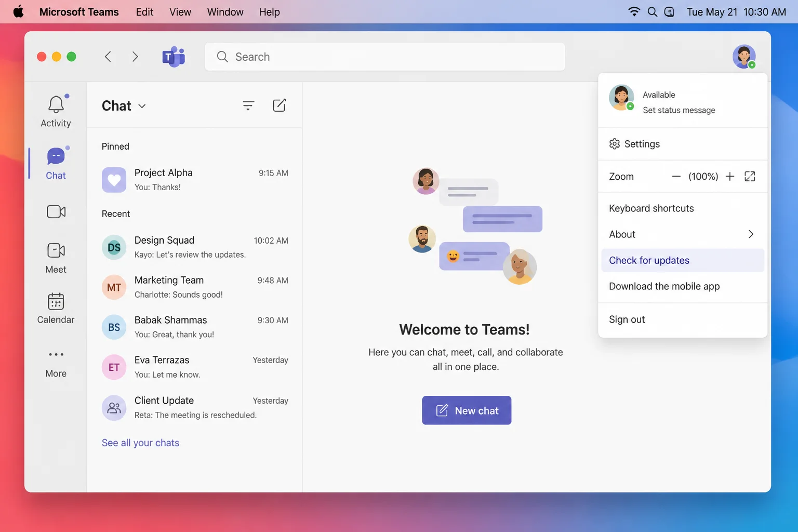This screenshot has width=798, height=532.
Task: Click the (100%) zoom value
Action: (703, 177)
